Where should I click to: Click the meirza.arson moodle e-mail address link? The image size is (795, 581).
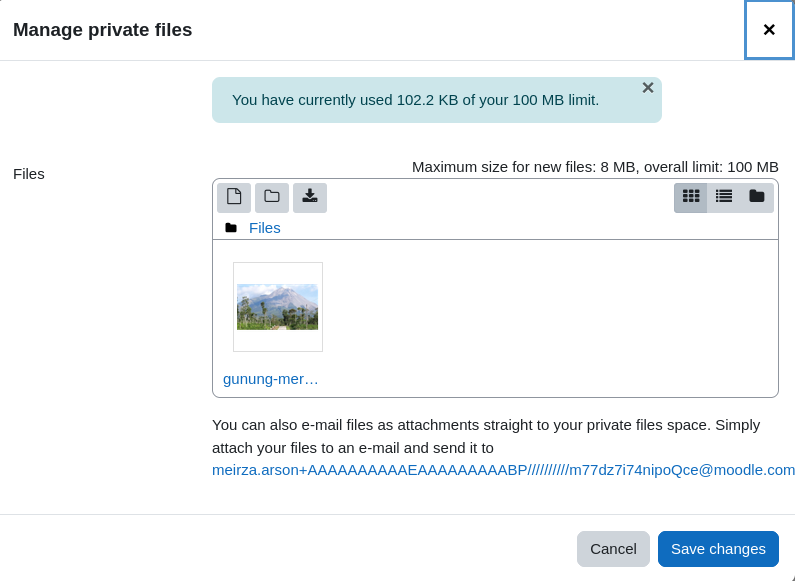503,470
